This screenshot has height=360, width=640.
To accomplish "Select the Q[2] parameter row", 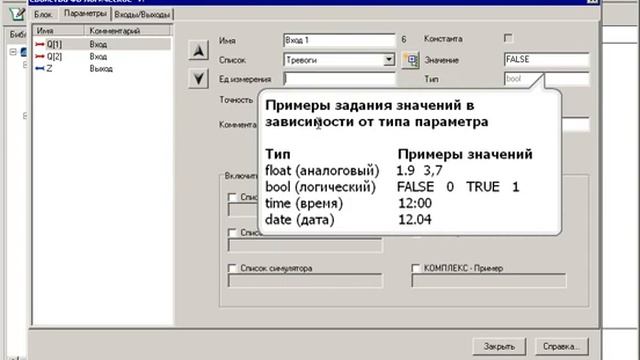I will coord(102,56).
